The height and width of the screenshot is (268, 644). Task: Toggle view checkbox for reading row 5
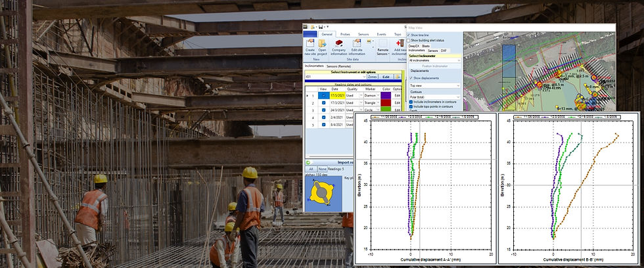[323, 124]
